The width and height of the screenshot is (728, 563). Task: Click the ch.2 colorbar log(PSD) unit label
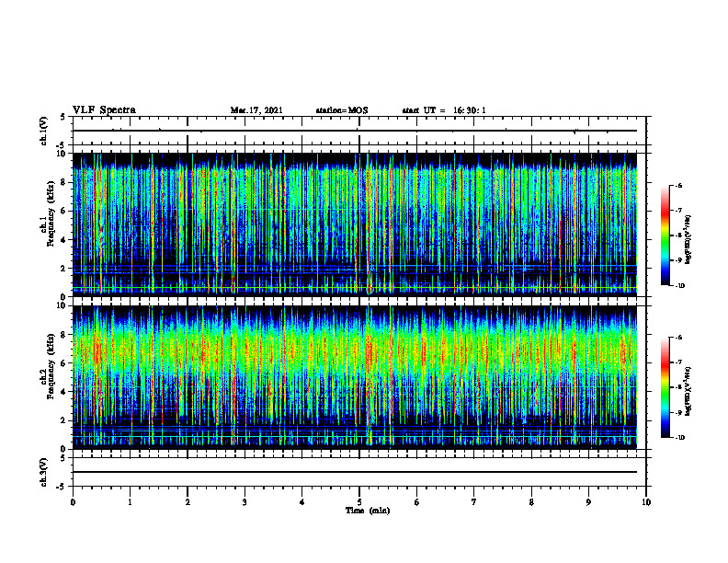coord(689,391)
